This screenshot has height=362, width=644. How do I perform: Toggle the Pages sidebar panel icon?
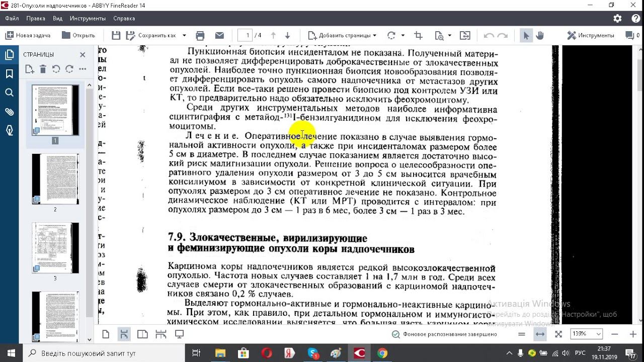[9, 55]
